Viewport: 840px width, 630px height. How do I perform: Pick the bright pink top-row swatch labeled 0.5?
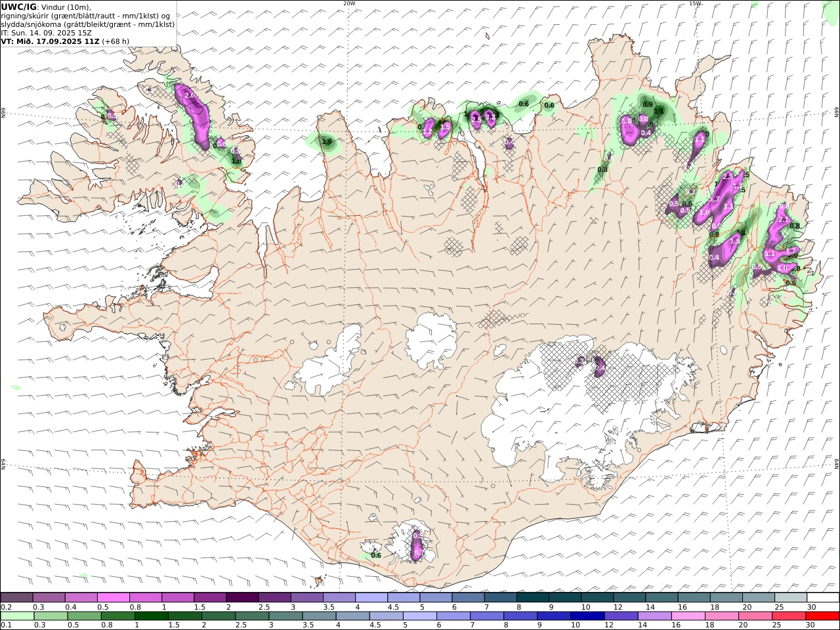[x=114, y=597]
